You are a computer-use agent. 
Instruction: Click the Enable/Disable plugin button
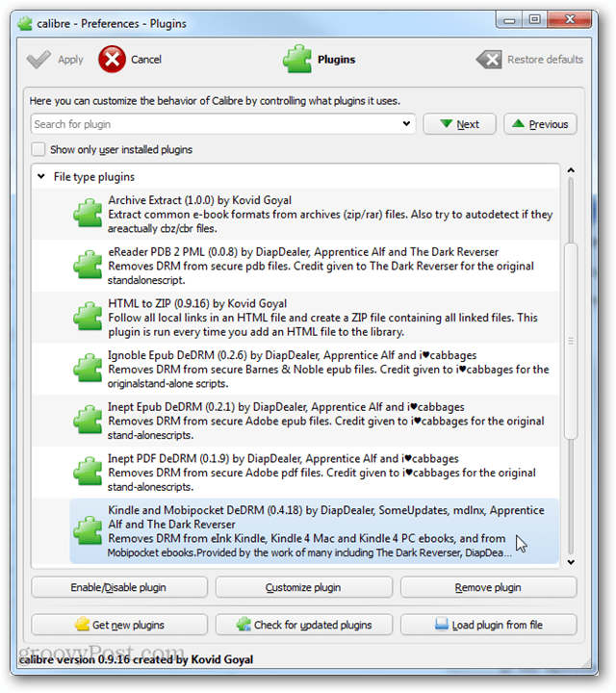click(119, 587)
